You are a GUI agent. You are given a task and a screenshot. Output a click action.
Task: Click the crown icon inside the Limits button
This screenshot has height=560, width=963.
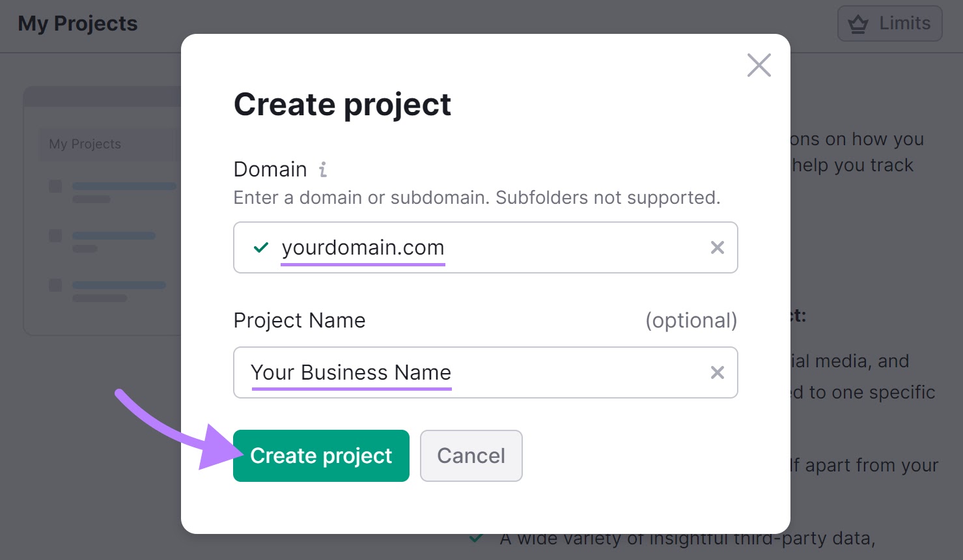[858, 23]
